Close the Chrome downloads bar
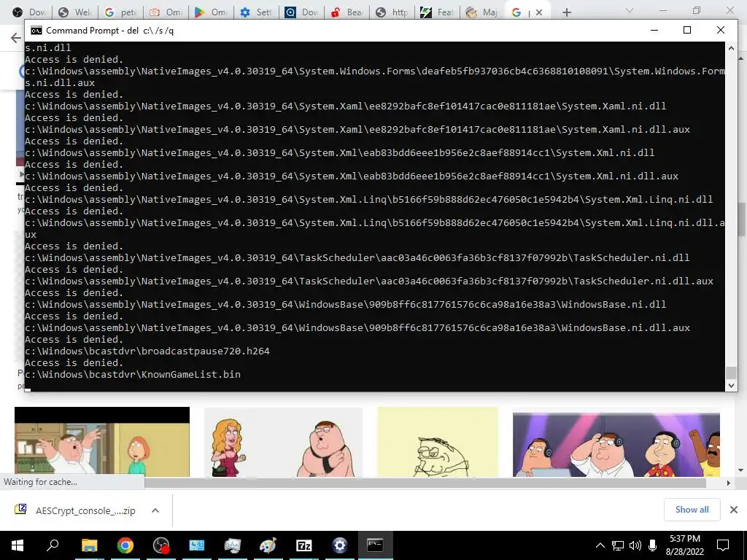The height and width of the screenshot is (560, 747). (x=734, y=510)
